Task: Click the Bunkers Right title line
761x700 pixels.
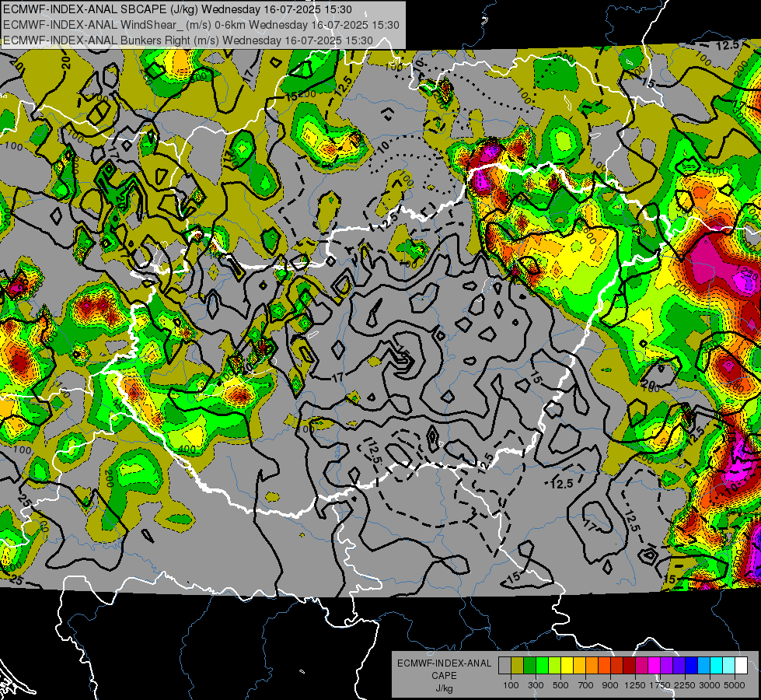Action: 188,40
